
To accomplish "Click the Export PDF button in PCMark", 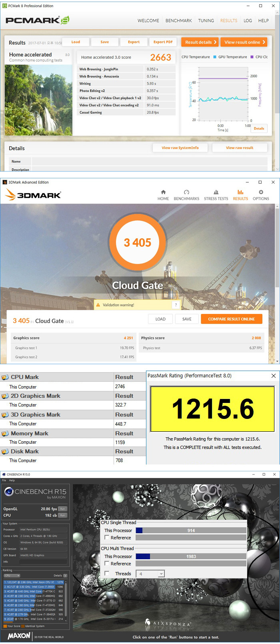I will (x=163, y=42).
